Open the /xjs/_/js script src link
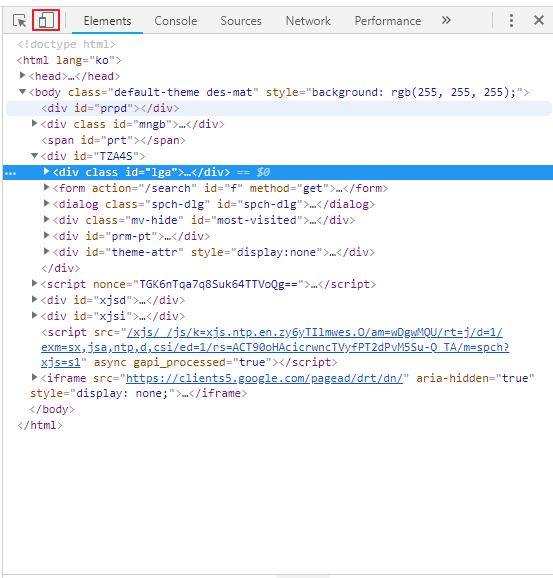The width and height of the screenshot is (553, 578). [x=275, y=347]
